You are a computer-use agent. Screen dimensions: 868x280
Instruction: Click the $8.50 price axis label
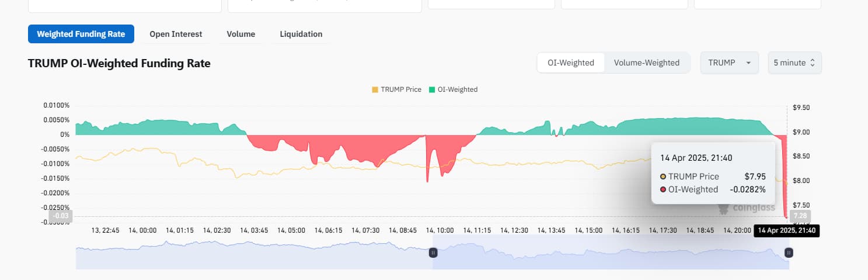(x=801, y=156)
